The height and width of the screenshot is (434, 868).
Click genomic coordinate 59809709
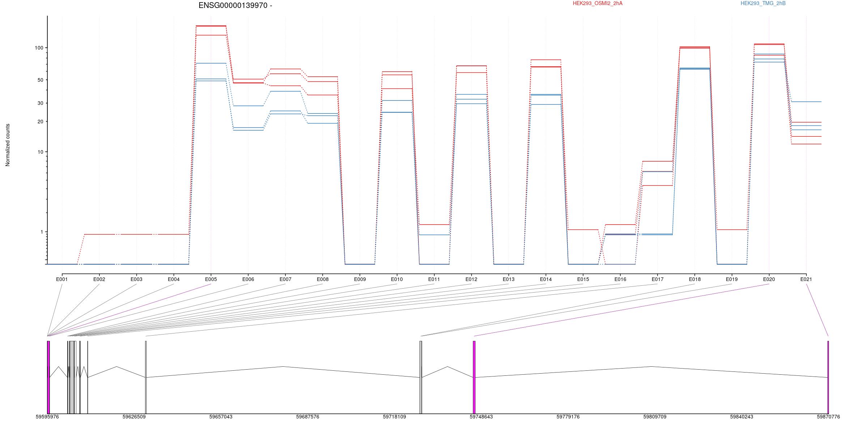coord(655,417)
